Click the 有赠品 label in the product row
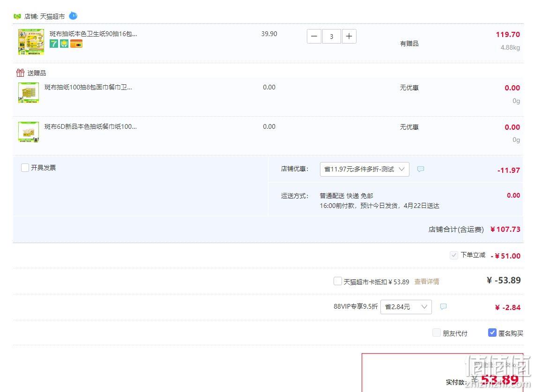The height and width of the screenshot is (392, 535). click(x=409, y=44)
